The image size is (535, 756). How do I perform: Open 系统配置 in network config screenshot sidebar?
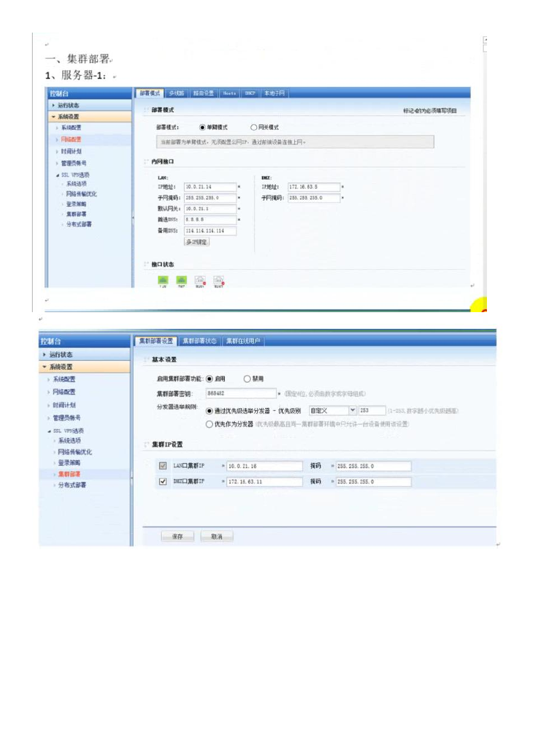[x=71, y=127]
